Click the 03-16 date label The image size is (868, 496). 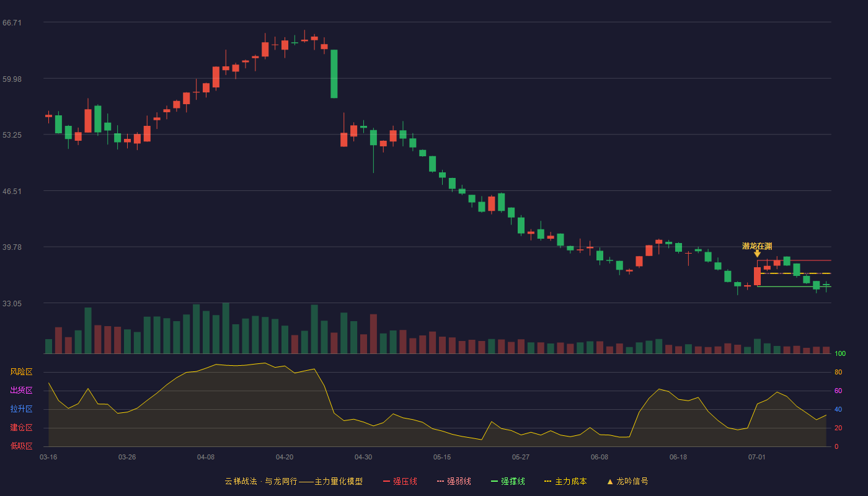point(48,457)
